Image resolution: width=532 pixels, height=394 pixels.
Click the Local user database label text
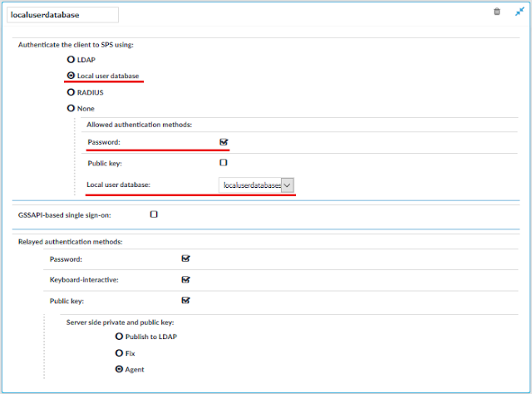(118, 185)
